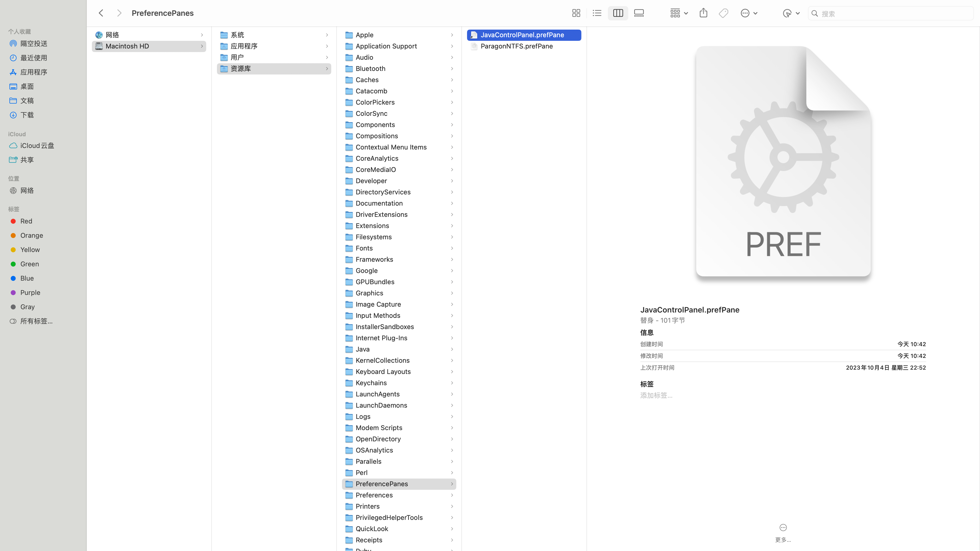Viewport: 980px width, 551px height.
Task: Switch to column view
Action: 618,13
